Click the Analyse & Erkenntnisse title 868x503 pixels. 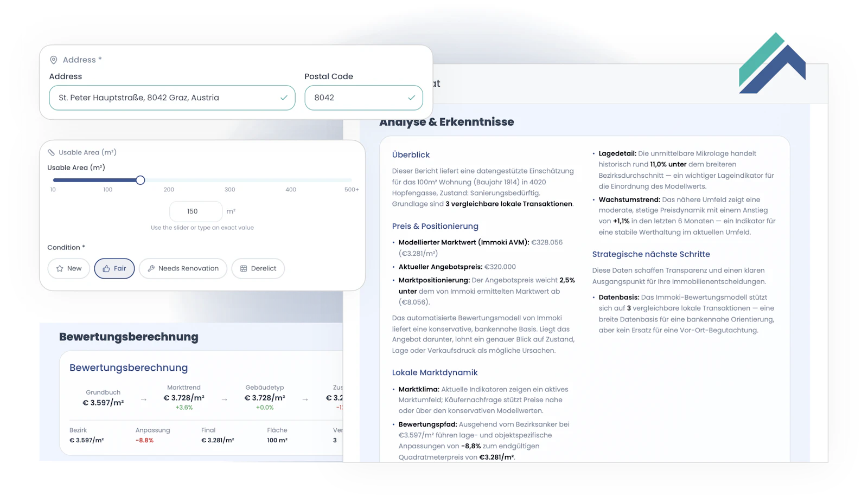(446, 122)
